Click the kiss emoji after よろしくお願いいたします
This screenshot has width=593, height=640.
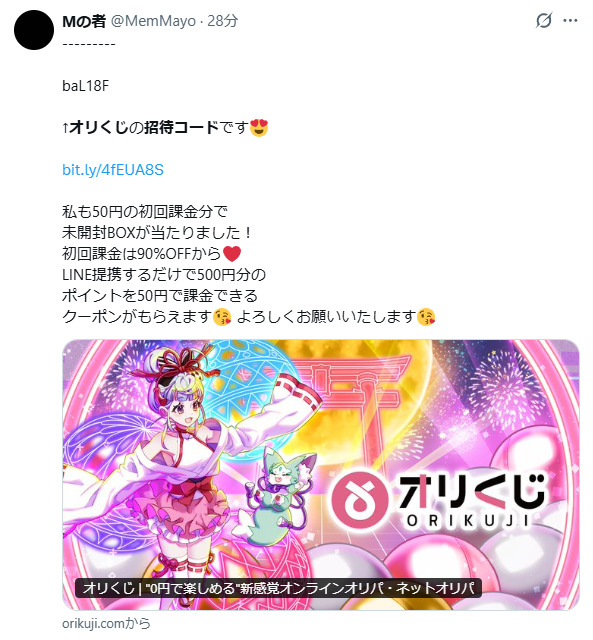point(426,317)
